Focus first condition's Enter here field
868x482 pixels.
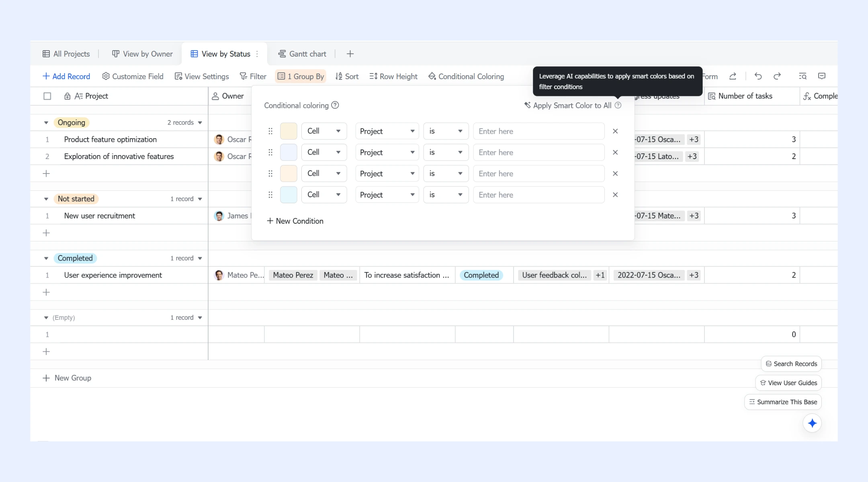(539, 131)
